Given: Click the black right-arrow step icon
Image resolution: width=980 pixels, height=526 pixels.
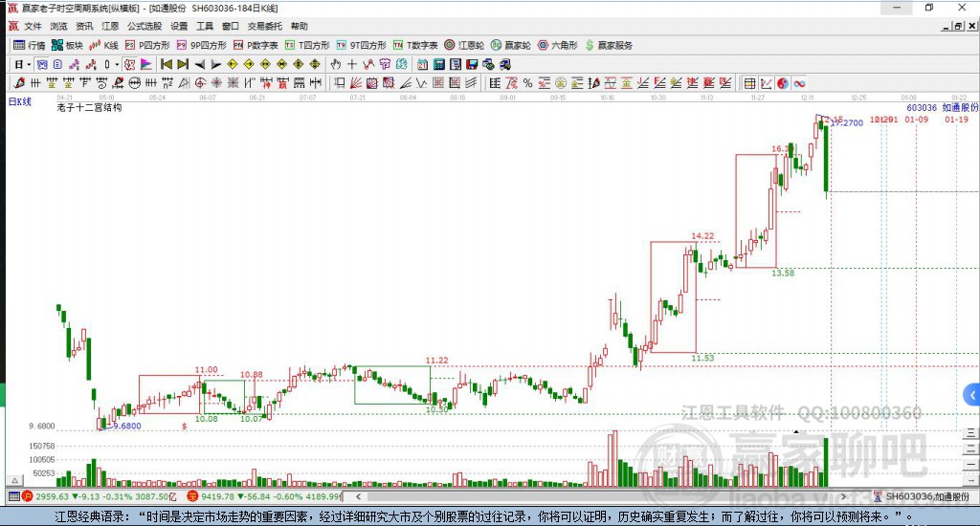Looking at the screenshot, I should [x=216, y=64].
